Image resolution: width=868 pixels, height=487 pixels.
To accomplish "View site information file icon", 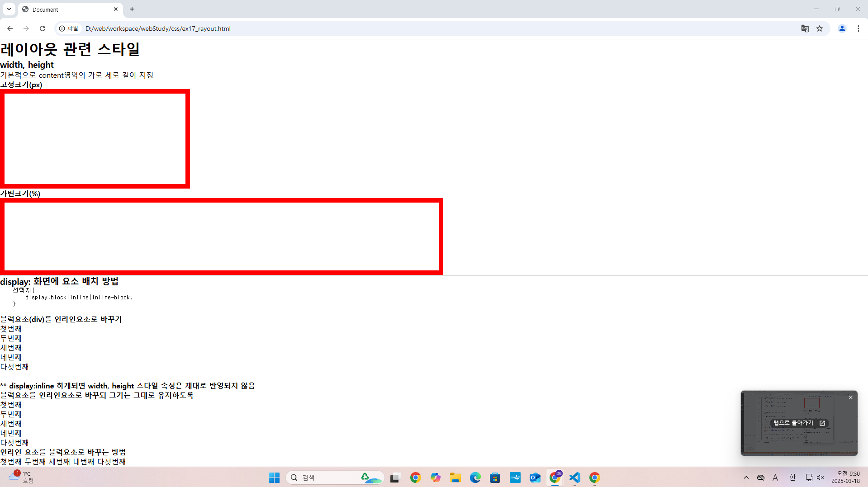I will 69,28.
